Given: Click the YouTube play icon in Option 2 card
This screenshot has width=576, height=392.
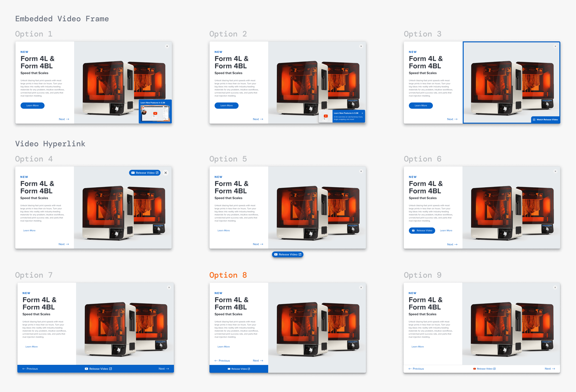Looking at the screenshot, I should [326, 116].
